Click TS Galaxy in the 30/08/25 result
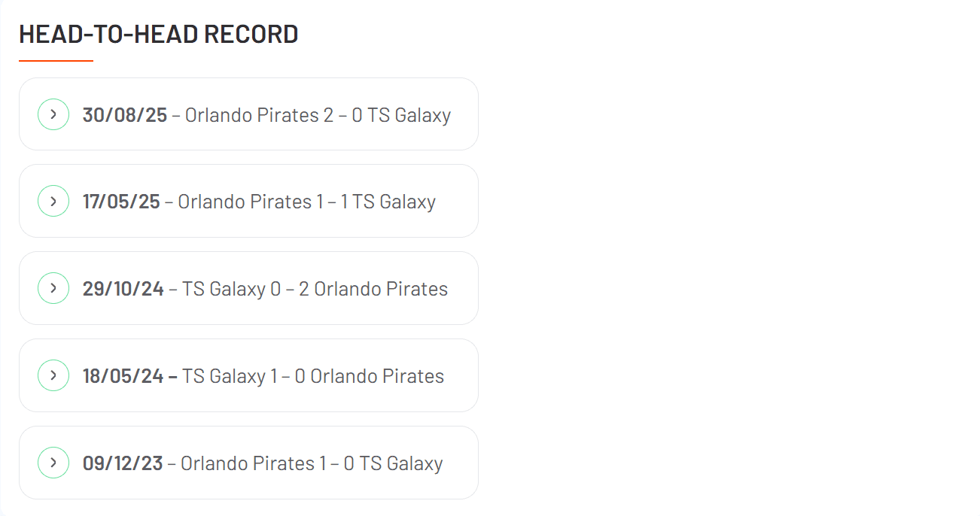980x516 pixels. [409, 115]
